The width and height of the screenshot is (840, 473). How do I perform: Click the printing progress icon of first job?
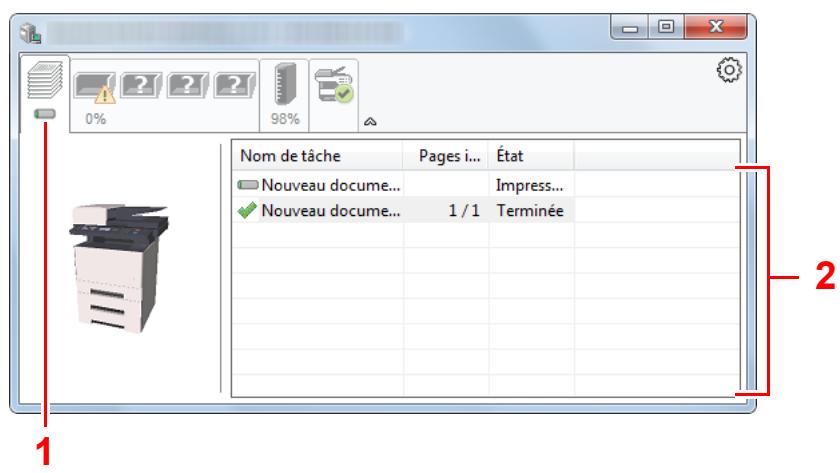[x=248, y=185]
